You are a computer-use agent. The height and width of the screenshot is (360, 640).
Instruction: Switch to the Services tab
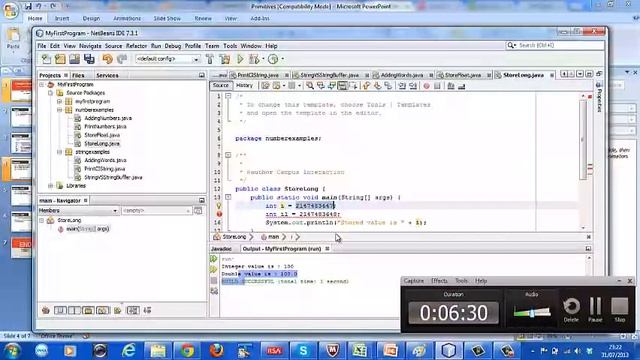click(107, 76)
